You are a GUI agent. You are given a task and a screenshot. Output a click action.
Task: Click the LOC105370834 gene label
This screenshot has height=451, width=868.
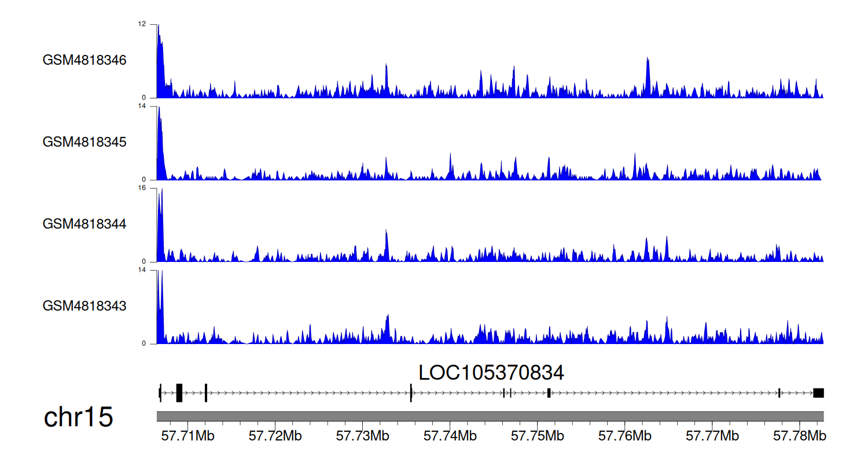pos(491,373)
